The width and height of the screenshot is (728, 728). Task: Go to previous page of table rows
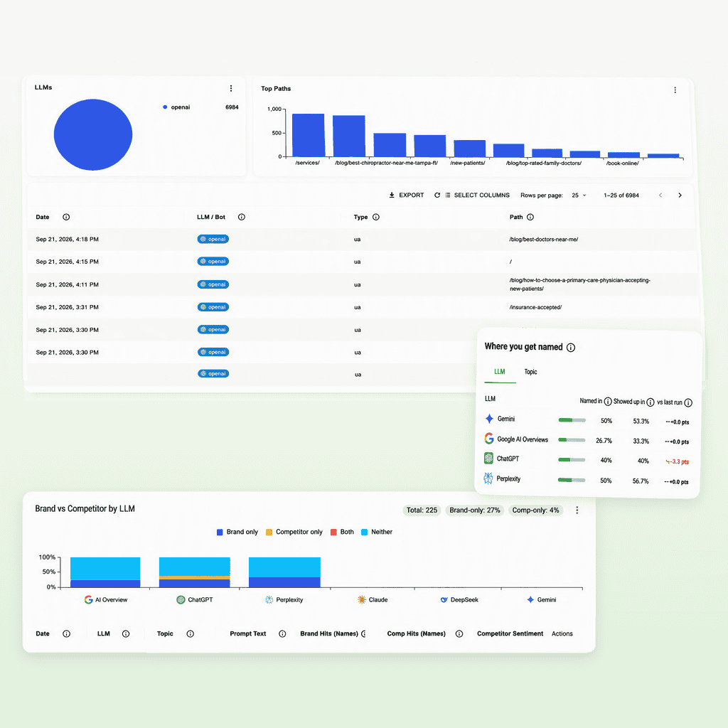660,196
